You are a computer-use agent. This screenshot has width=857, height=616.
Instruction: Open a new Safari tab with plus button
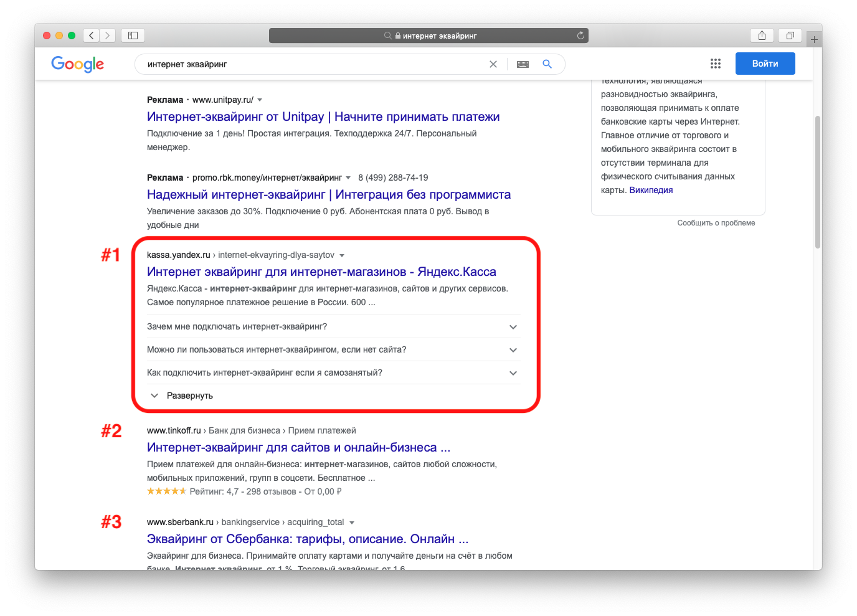tap(814, 39)
